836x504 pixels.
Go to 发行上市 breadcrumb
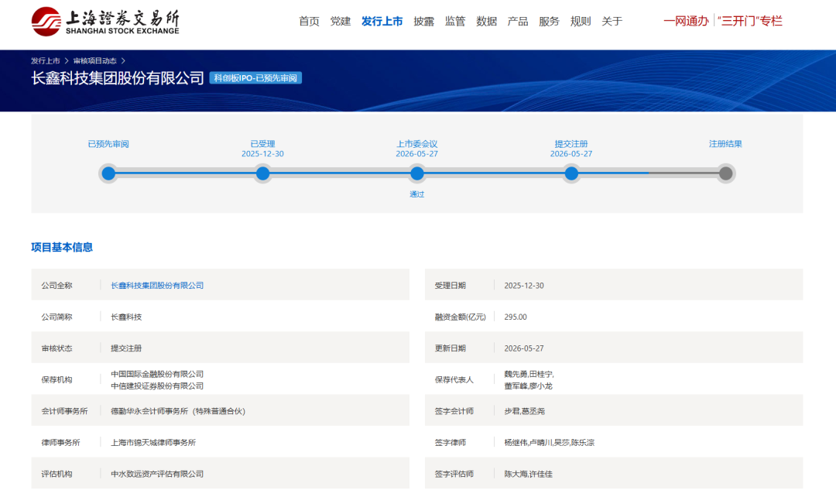pyautogui.click(x=46, y=61)
